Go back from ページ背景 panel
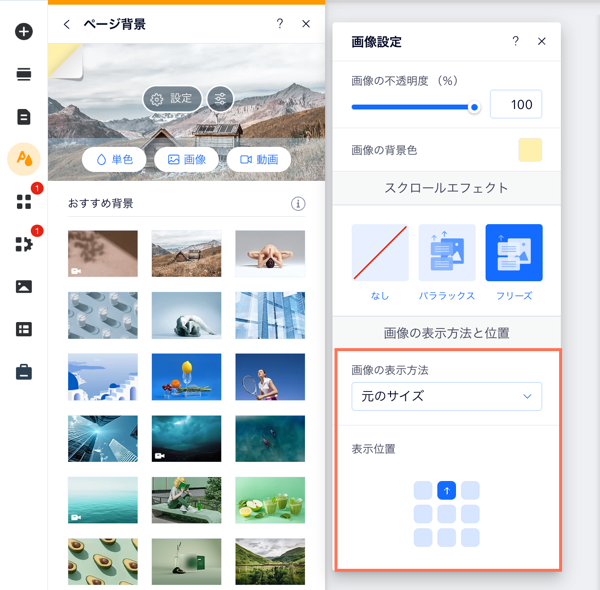This screenshot has width=600, height=590. pyautogui.click(x=67, y=24)
